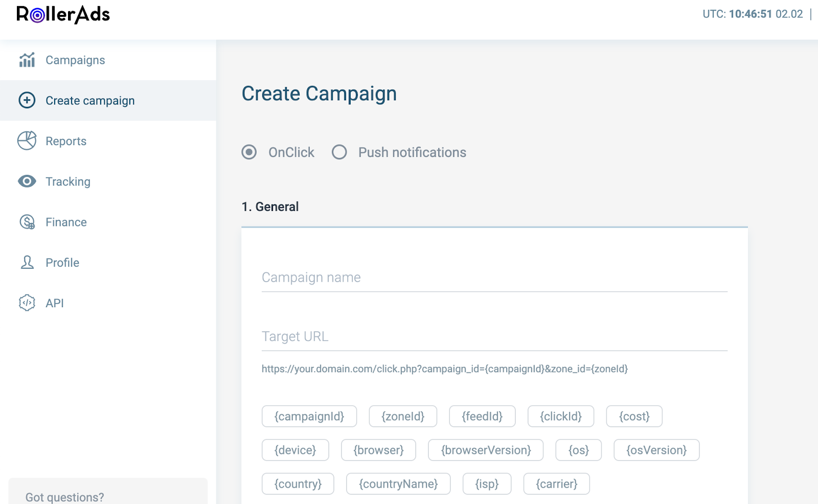Add the {clickId} macro to URL
Screen dimensions: 818x504
[560, 416]
